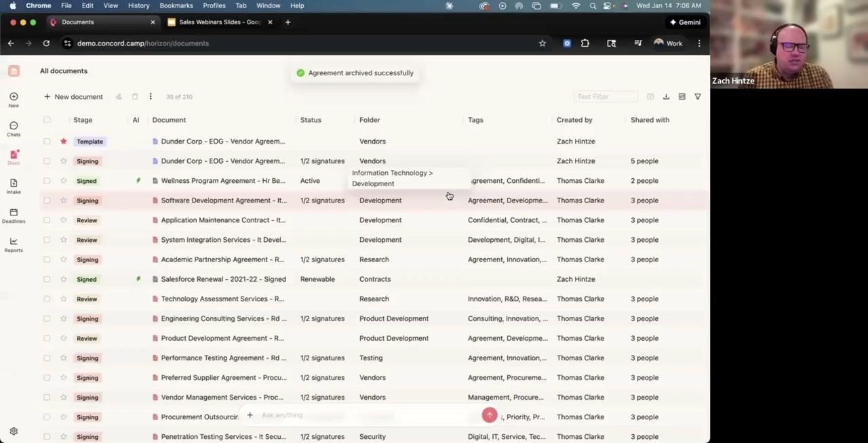This screenshot has height=443, width=868.
Task: Open the Salesforce Renewal 2021-22 document link
Action: tap(223, 278)
